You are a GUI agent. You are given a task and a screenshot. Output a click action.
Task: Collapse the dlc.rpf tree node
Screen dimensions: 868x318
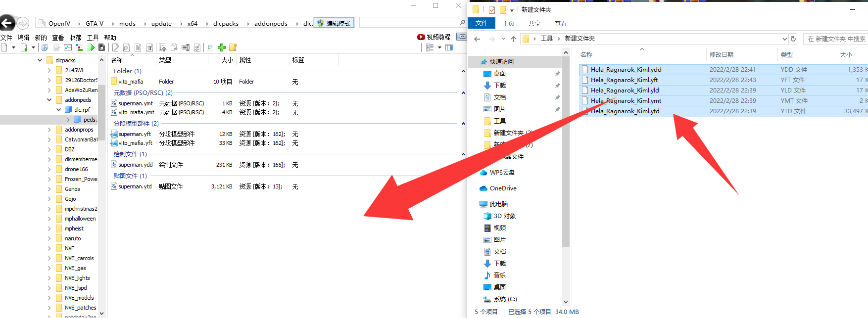(58, 110)
